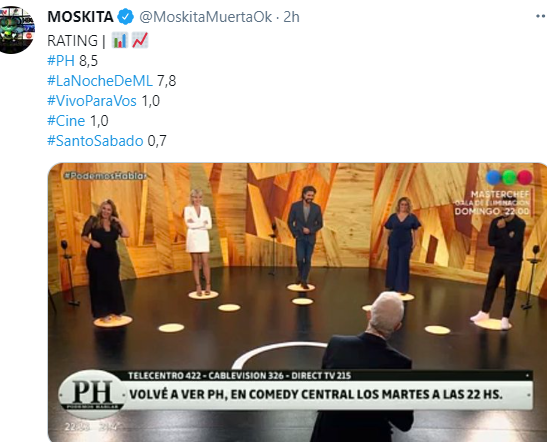Open the #Cine hashtag
The height and width of the screenshot is (442, 547).
[66, 121]
